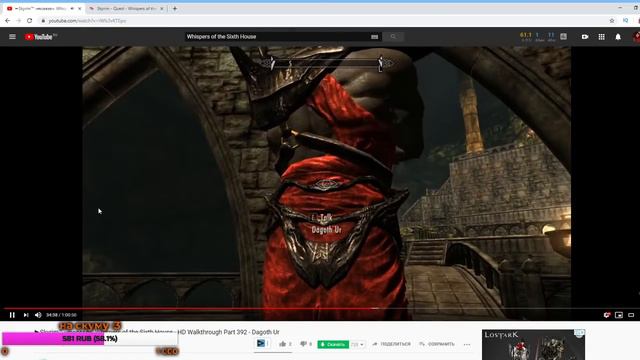
Task: Click the Save (Сохранить) button
Action: click(x=437, y=344)
